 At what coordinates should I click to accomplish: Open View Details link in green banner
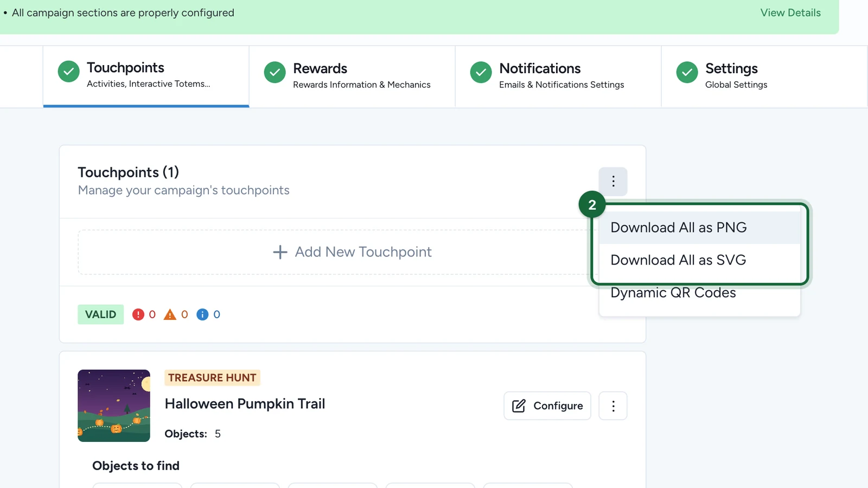[790, 12]
